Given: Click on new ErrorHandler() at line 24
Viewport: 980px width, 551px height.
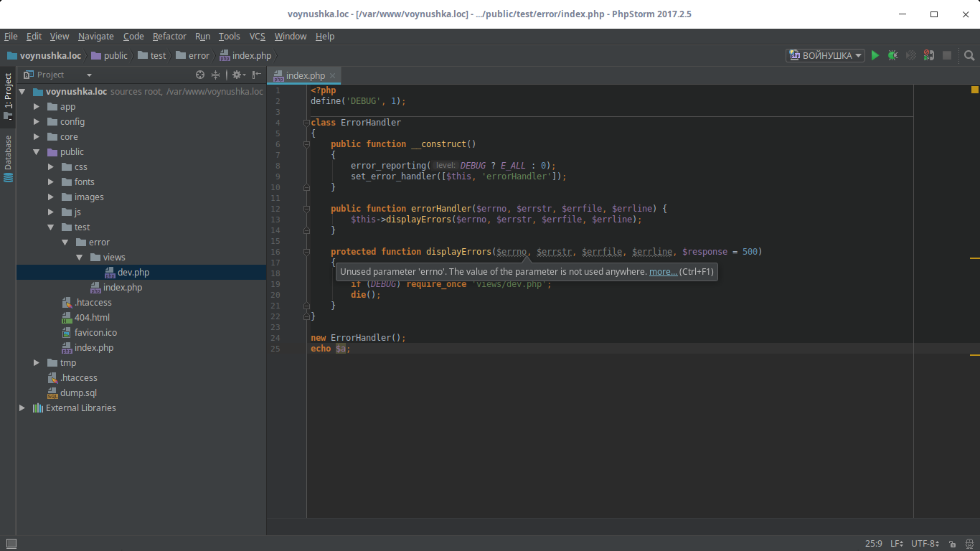Looking at the screenshot, I should pyautogui.click(x=358, y=338).
